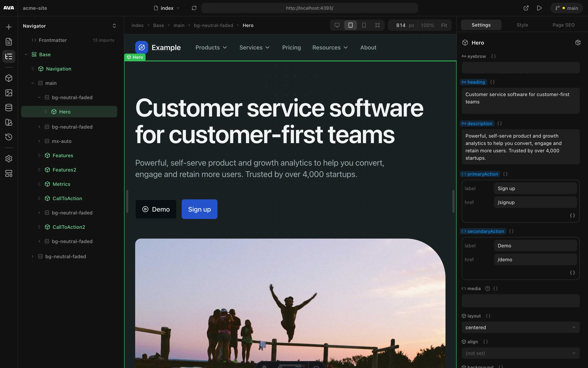Expand the mx-auto tree node
Image resolution: width=588 pixels, height=368 pixels.
(39, 141)
